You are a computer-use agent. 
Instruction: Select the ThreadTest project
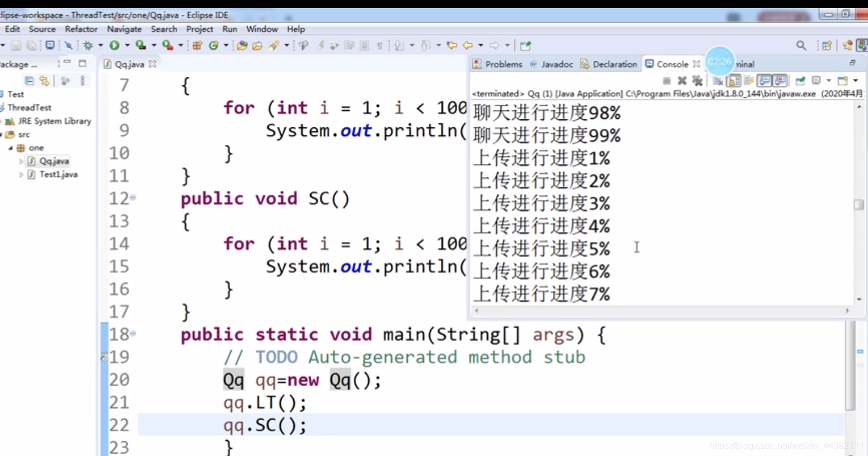(26, 107)
